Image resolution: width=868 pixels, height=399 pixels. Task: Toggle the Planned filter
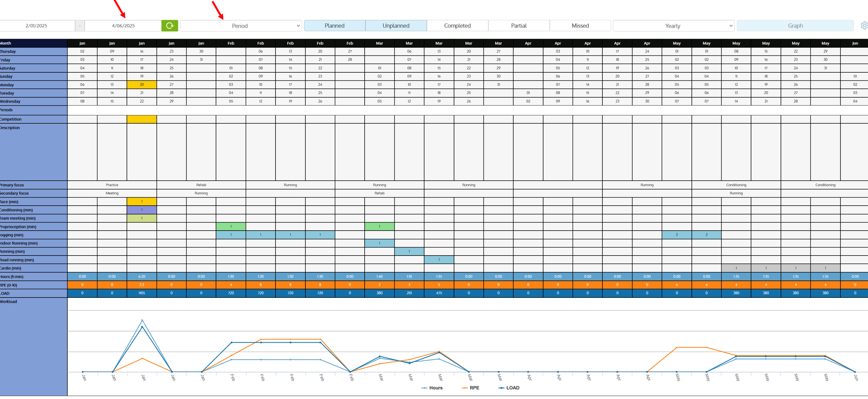point(334,26)
